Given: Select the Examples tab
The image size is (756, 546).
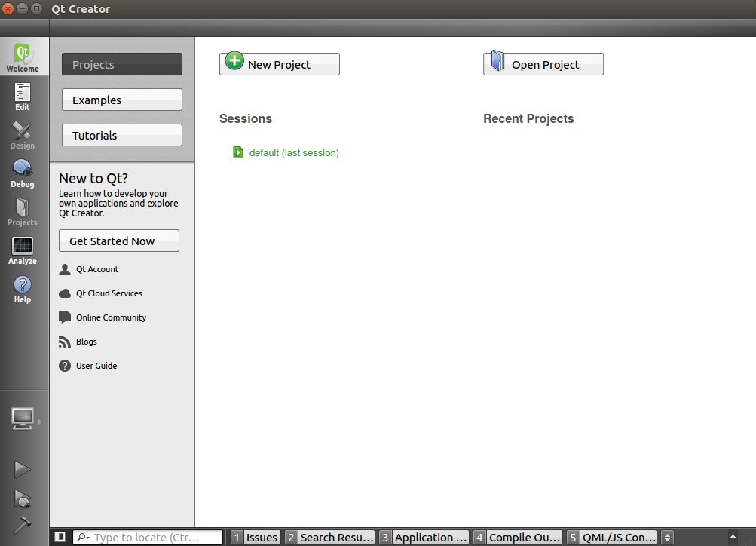Looking at the screenshot, I should point(122,100).
